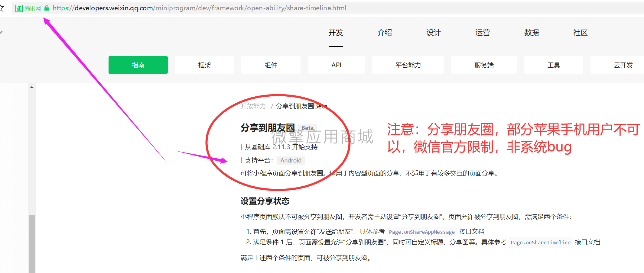
Task: Click the 支持平台 label
Action: (259, 160)
